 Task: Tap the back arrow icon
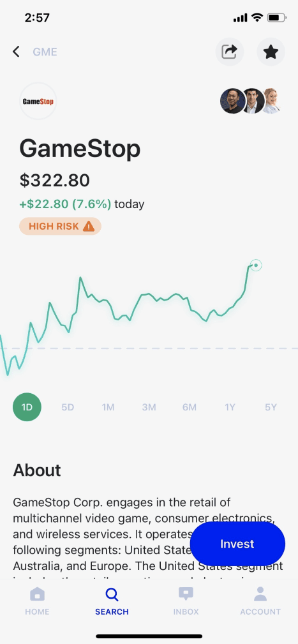pos(16,52)
